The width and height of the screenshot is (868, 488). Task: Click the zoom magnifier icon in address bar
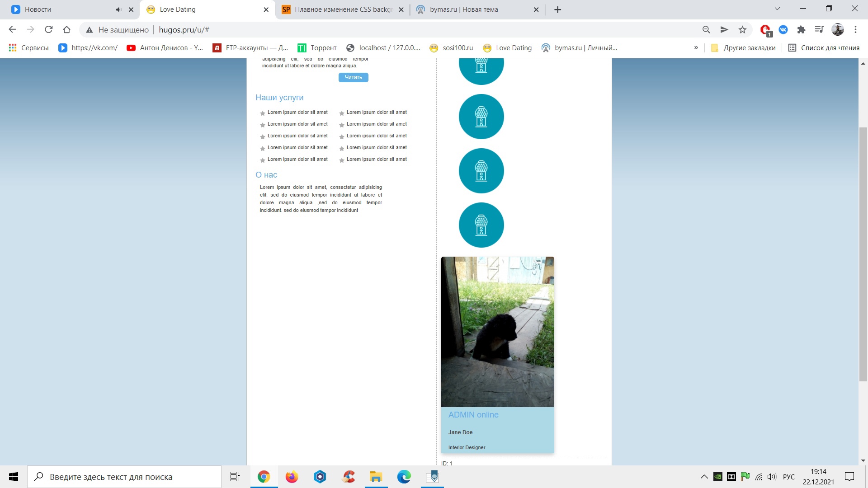click(706, 30)
